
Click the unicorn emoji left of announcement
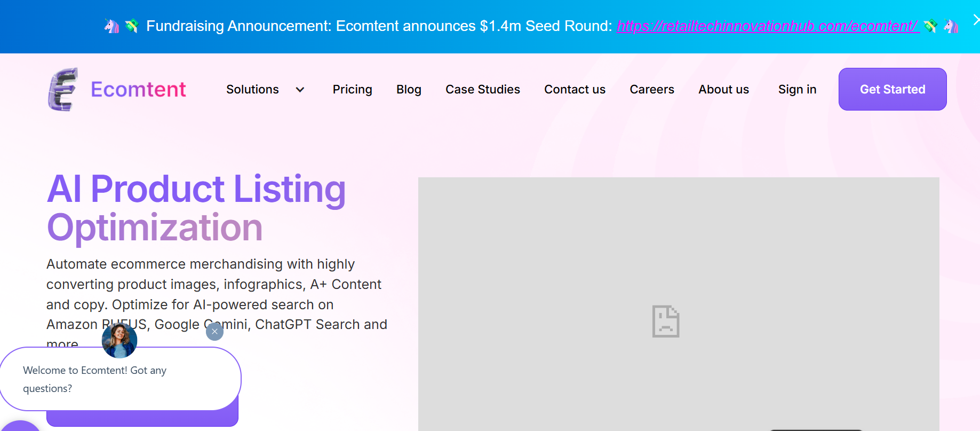click(111, 26)
